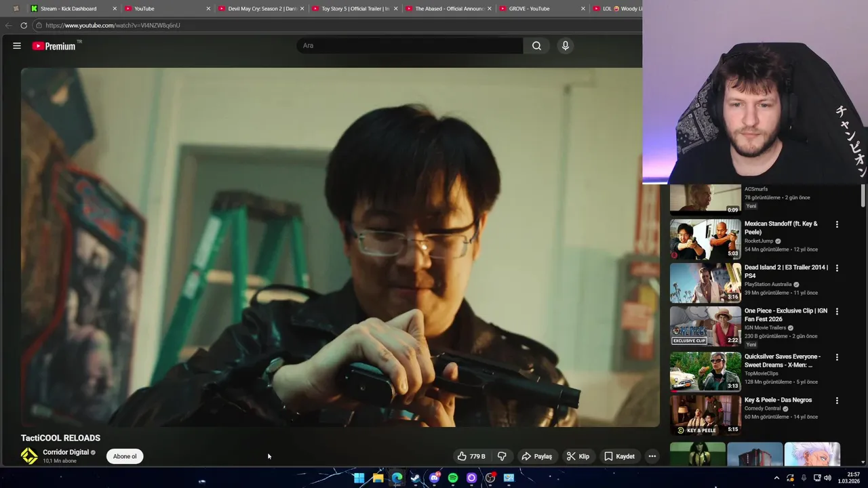Open Quicksilver Saves Everyone thumbnail
868x488 pixels.
[x=705, y=371]
